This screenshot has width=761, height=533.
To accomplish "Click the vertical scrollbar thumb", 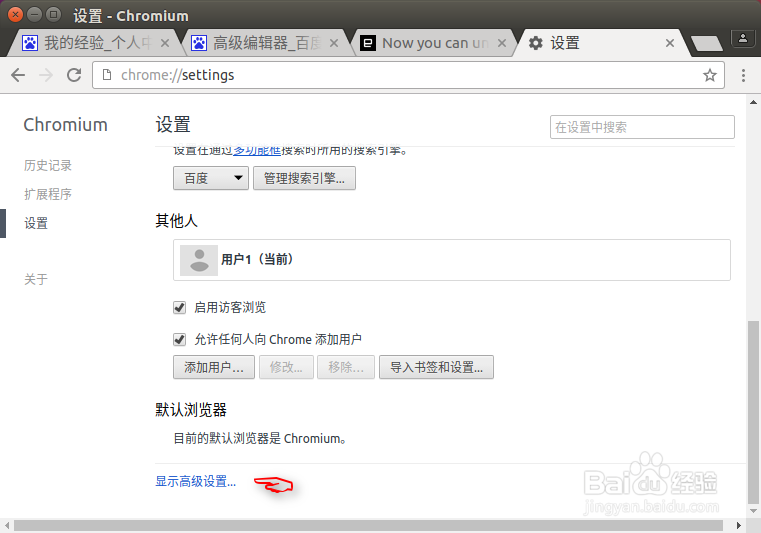I will tap(753, 412).
